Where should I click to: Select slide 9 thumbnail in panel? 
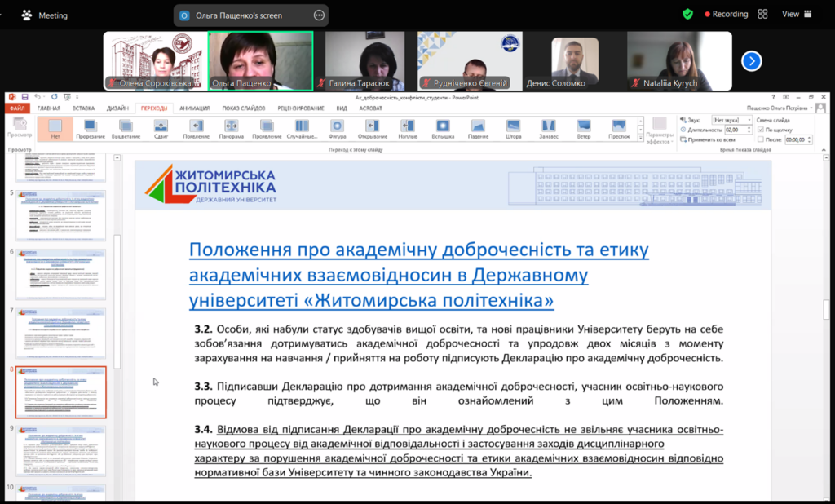pos(61,451)
